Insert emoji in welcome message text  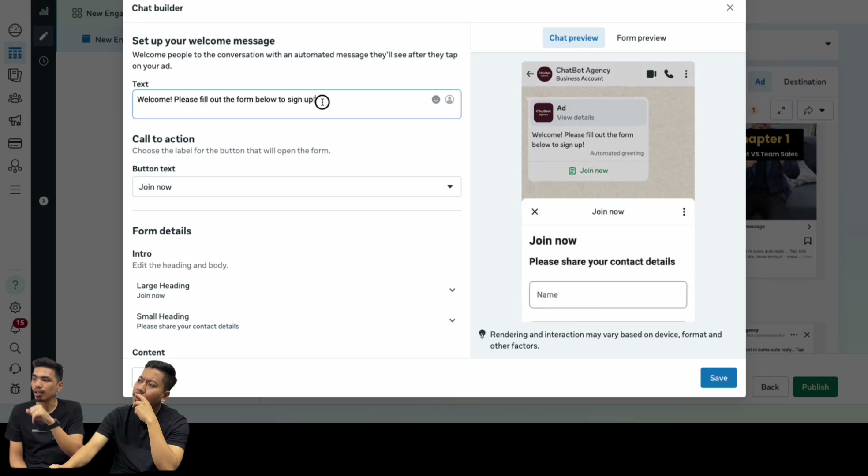[x=436, y=100]
